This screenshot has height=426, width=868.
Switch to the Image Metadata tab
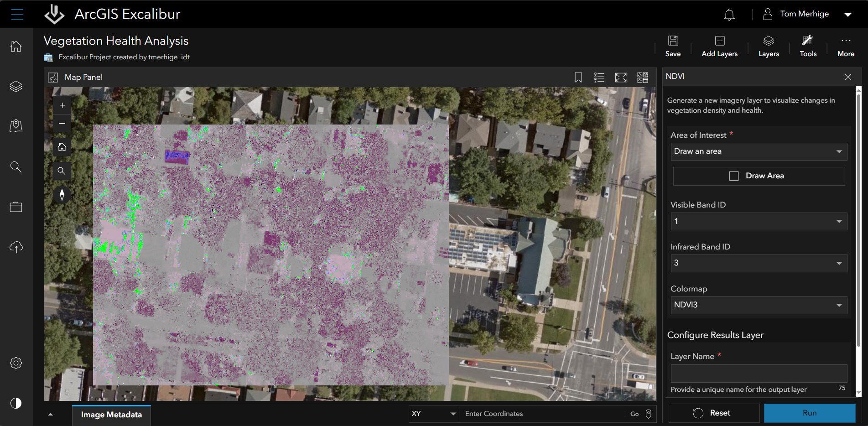click(111, 415)
